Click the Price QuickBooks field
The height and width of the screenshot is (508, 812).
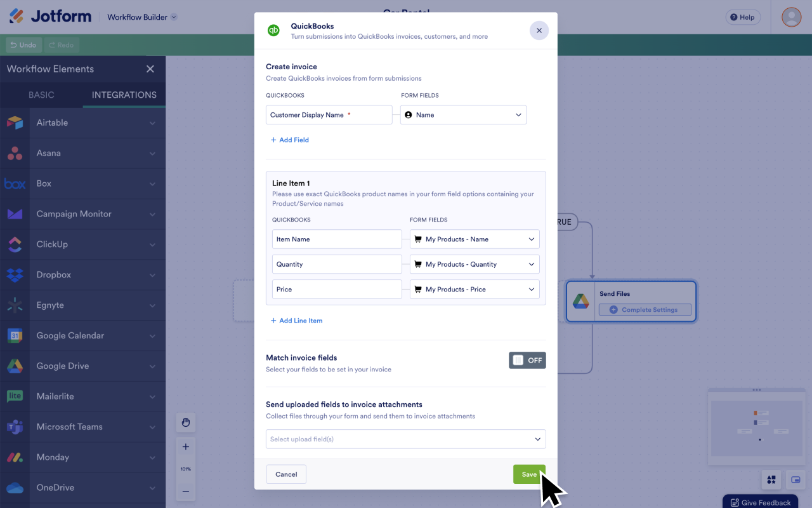337,289
